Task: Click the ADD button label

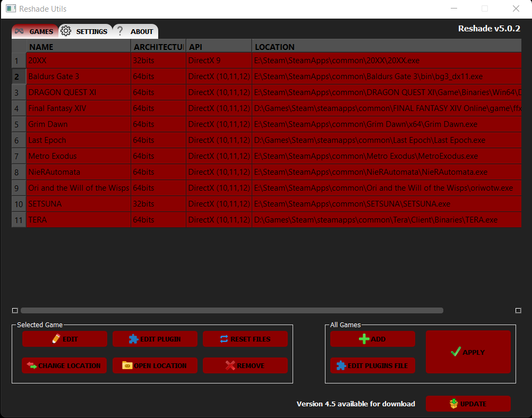Action: 379,339
